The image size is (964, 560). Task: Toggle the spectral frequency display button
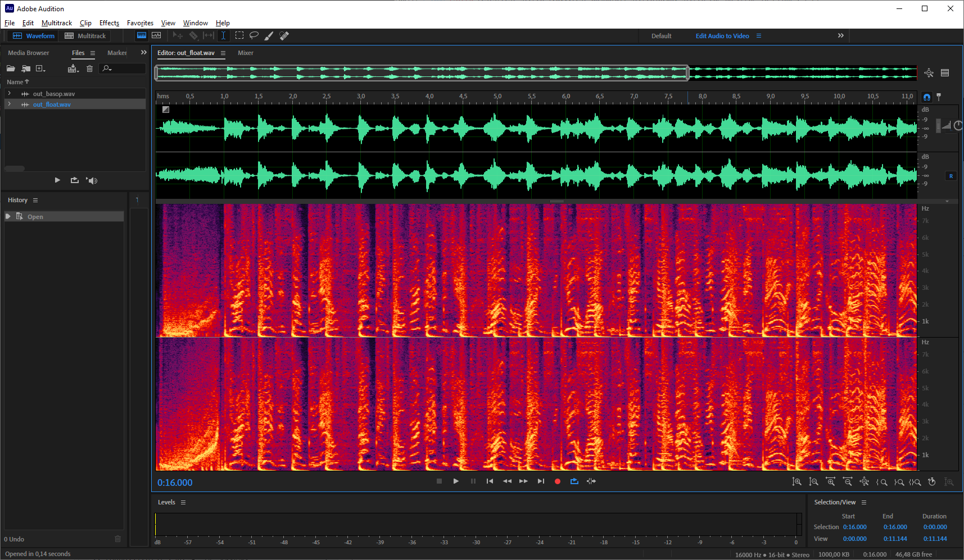tap(142, 35)
